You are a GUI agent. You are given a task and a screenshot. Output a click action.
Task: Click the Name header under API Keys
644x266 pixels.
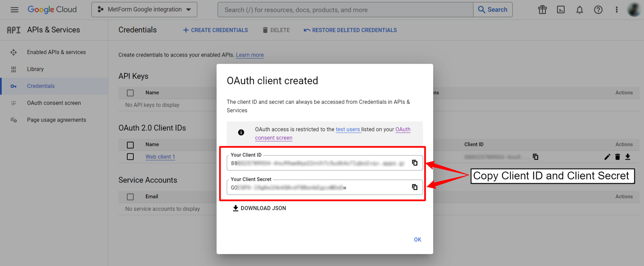(152, 93)
